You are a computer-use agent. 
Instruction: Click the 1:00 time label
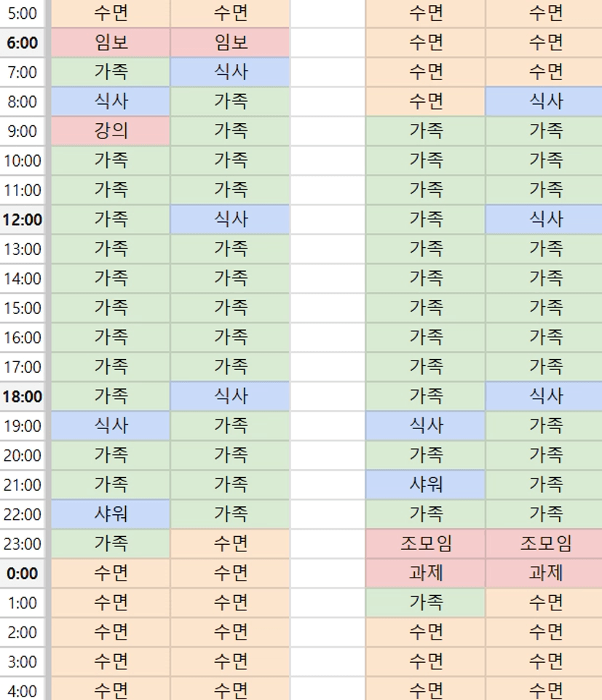23,602
